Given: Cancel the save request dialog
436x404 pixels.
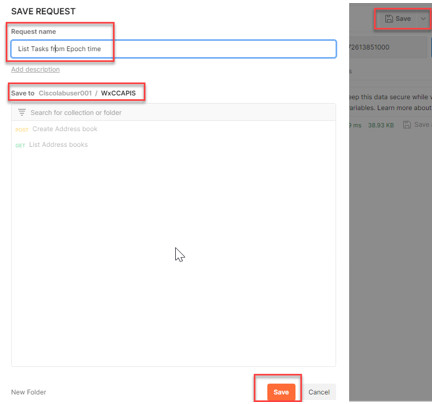Looking at the screenshot, I should (x=319, y=392).
